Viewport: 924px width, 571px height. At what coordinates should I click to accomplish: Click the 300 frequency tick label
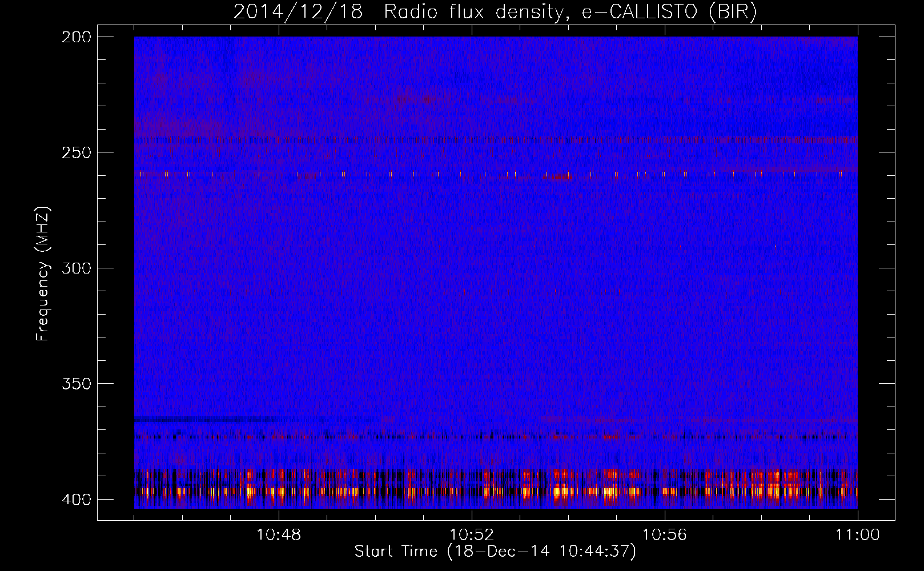click(x=76, y=268)
